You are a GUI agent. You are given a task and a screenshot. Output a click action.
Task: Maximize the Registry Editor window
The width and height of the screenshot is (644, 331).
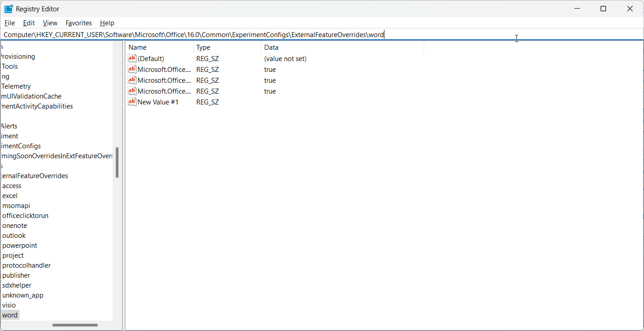pos(603,9)
